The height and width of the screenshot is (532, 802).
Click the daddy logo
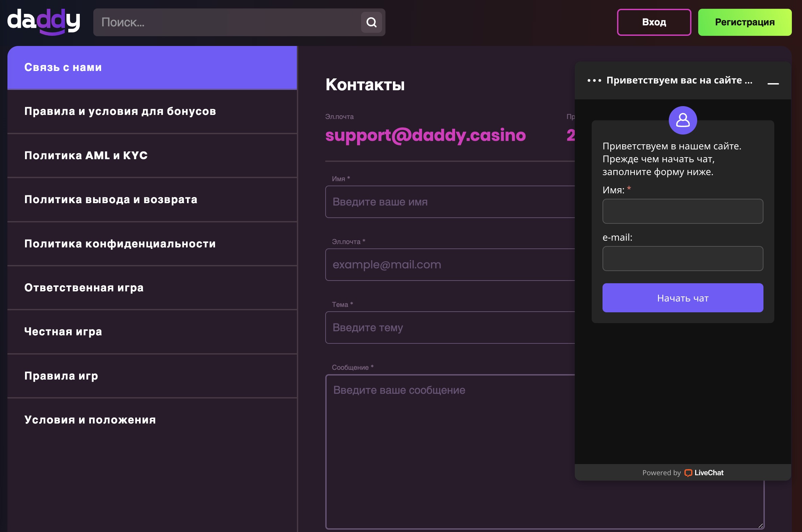43,21
